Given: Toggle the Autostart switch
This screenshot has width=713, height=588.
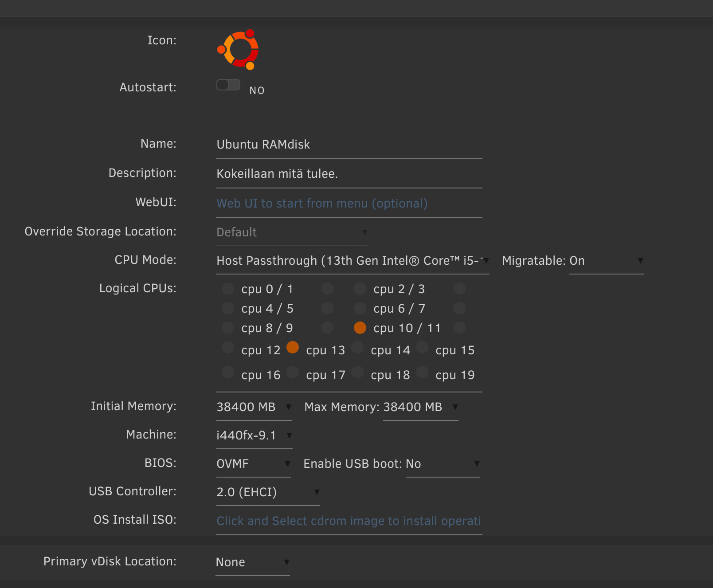Looking at the screenshot, I should tap(228, 85).
